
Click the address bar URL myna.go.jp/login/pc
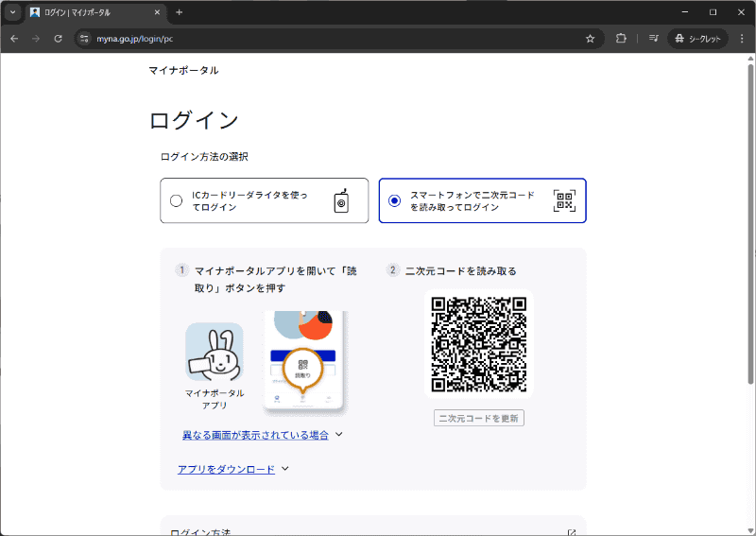point(134,39)
